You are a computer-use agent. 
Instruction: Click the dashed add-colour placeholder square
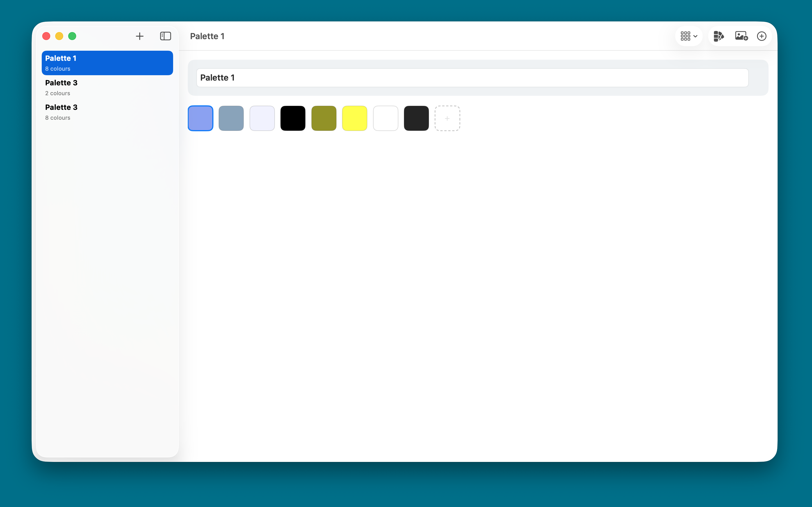pos(447,118)
